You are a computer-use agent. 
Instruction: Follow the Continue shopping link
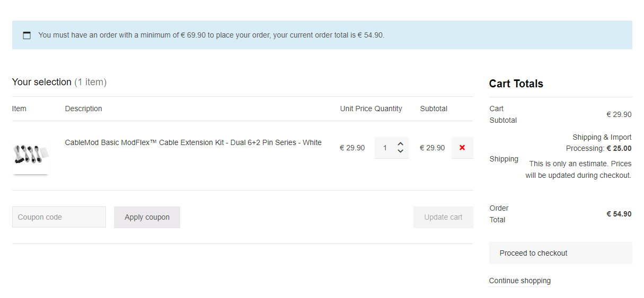pos(519,281)
